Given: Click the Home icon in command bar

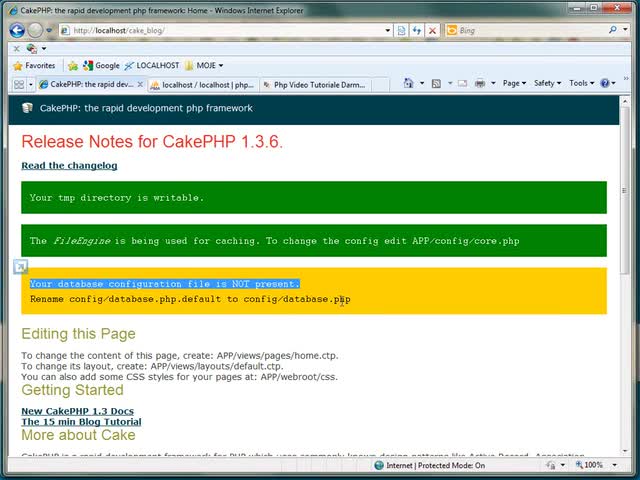Looking at the screenshot, I should coord(408,83).
